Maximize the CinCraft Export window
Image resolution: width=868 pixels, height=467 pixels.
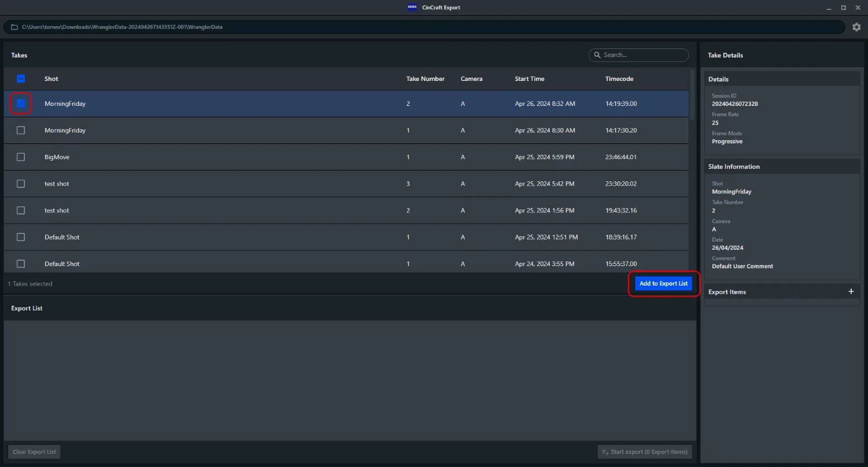coord(844,8)
